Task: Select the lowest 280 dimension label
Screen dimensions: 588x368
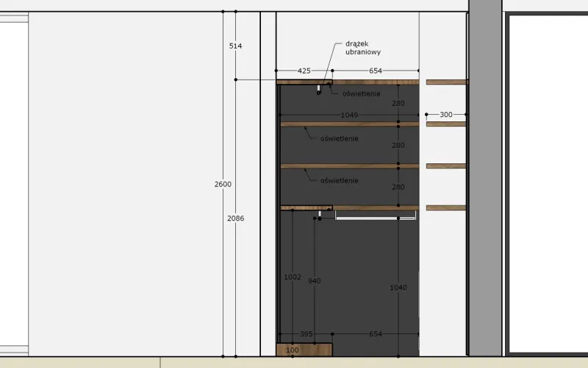Action: click(398, 187)
